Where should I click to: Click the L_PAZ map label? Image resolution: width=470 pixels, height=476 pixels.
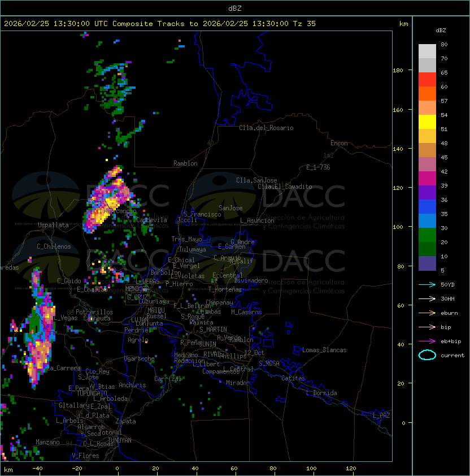[x=381, y=416]
